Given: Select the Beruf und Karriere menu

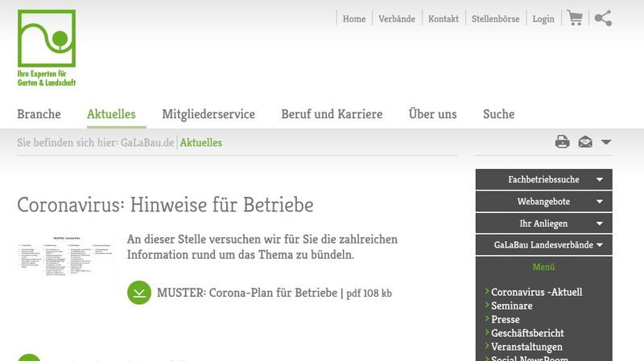Looking at the screenshot, I should [332, 114].
